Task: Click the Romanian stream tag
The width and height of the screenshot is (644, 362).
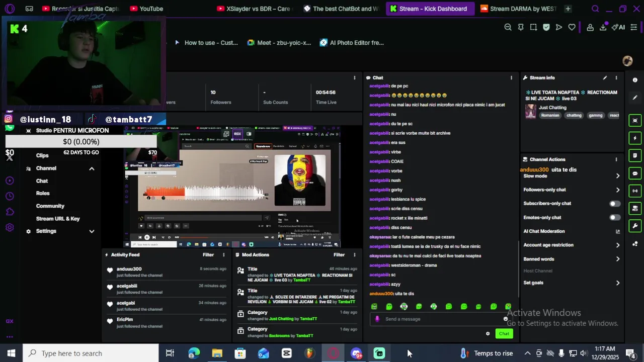Action: (550, 116)
